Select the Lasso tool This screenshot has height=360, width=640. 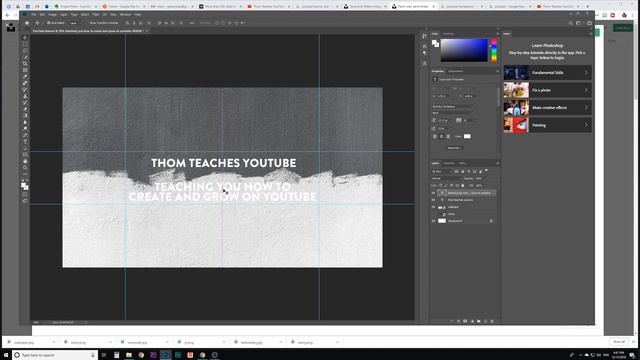coord(25,51)
